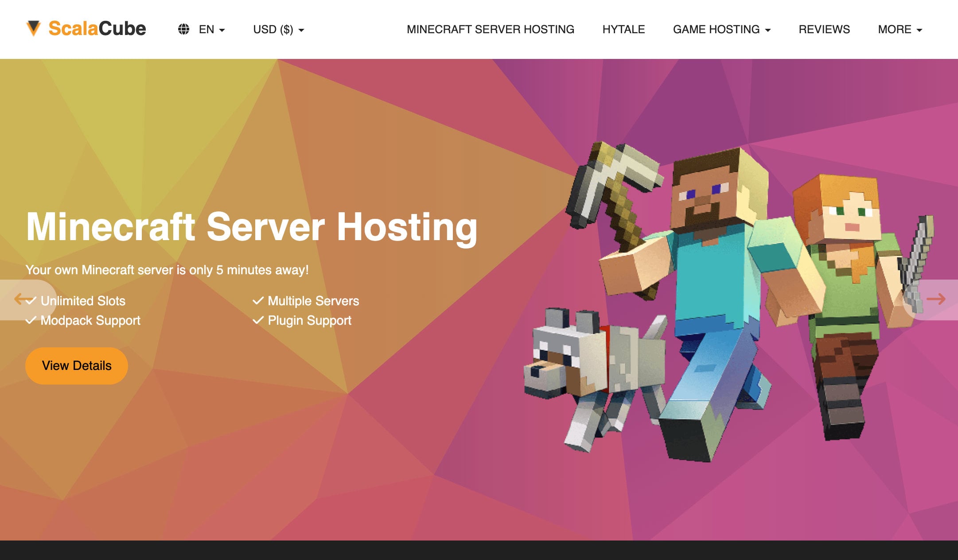
Task: Click the Unlimited Slots feature text
Action: point(83,301)
